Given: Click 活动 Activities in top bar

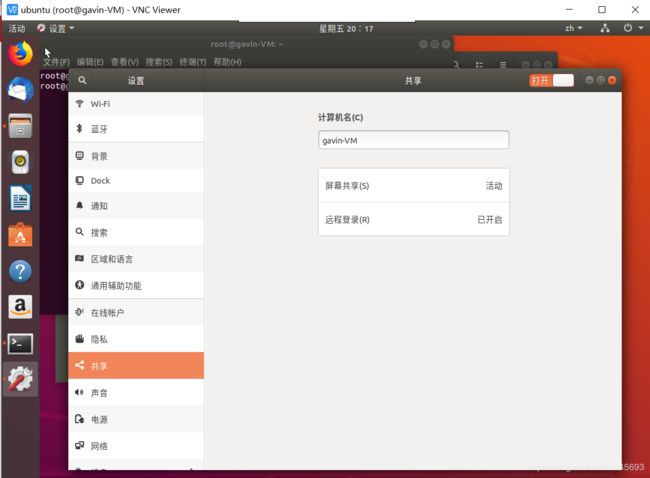Looking at the screenshot, I should [17, 28].
